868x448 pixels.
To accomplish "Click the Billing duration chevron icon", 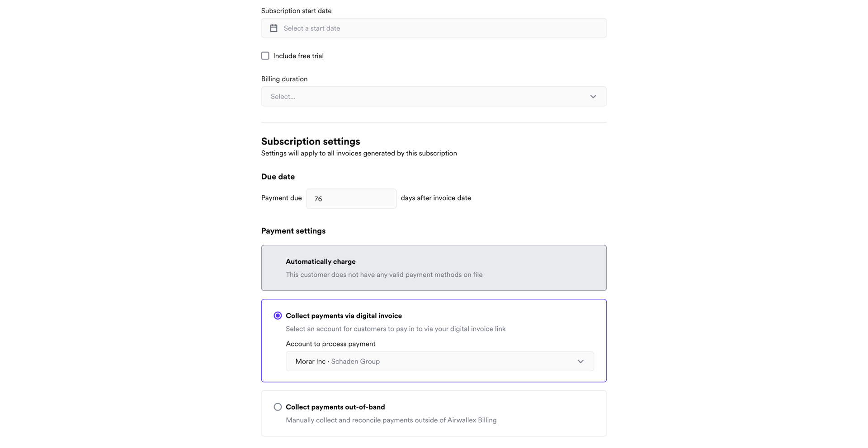I will [x=593, y=96].
